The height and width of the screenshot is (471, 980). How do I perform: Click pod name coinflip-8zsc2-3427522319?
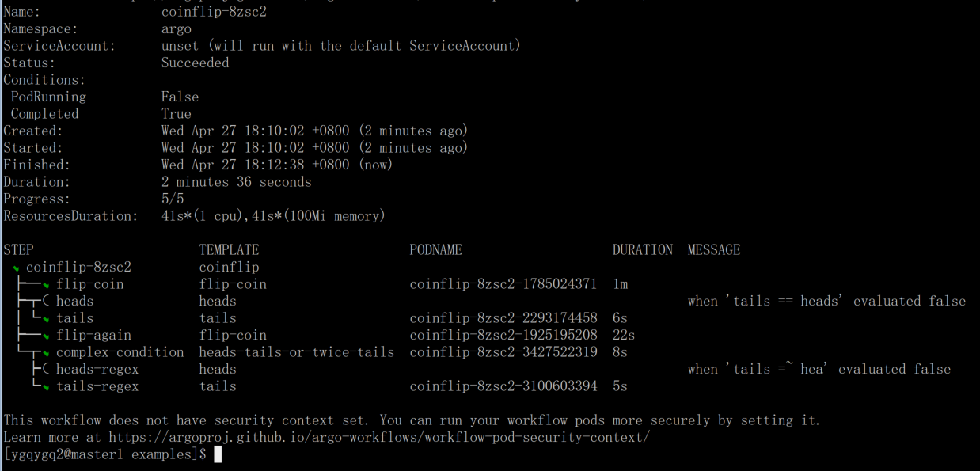pos(503,352)
